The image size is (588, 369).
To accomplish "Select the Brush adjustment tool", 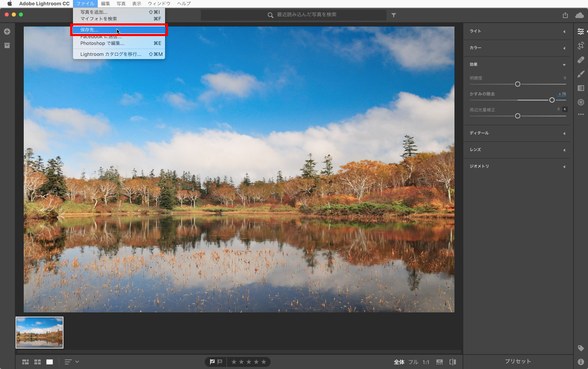I will (581, 74).
